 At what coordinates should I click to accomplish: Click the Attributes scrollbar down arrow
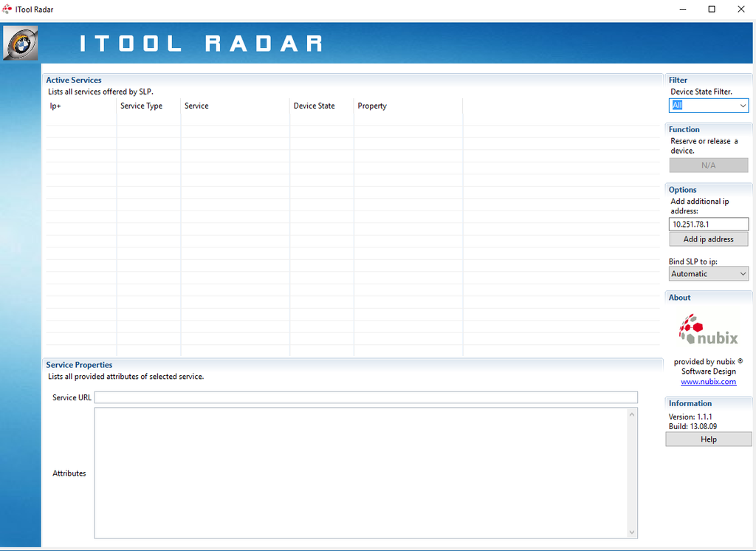[x=632, y=533]
